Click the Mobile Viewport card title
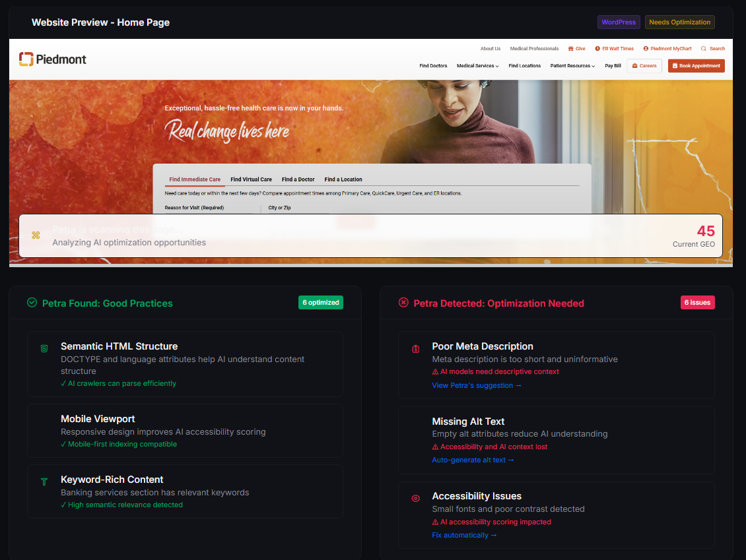This screenshot has height=560, width=746. click(x=98, y=419)
